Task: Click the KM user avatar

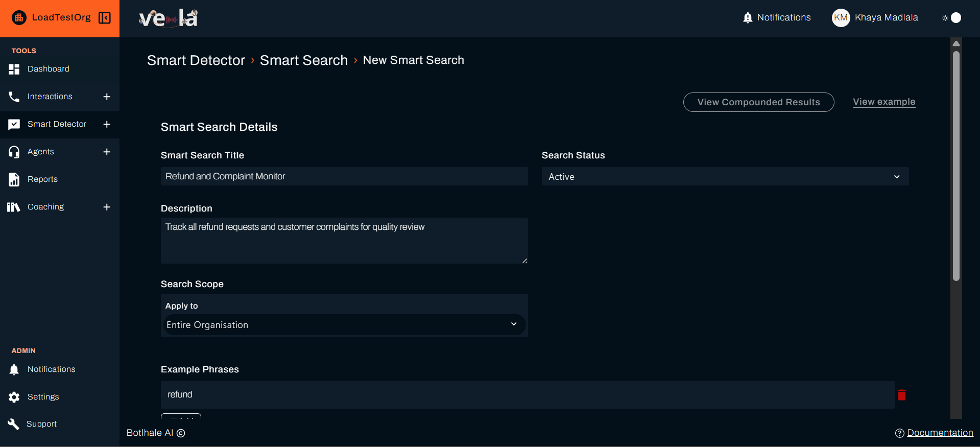Action: (x=841, y=18)
